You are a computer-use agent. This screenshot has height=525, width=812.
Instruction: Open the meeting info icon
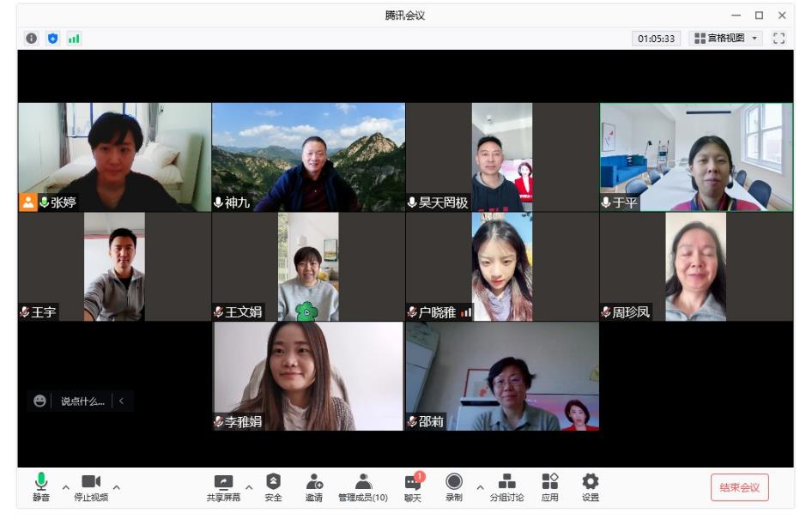(32, 39)
